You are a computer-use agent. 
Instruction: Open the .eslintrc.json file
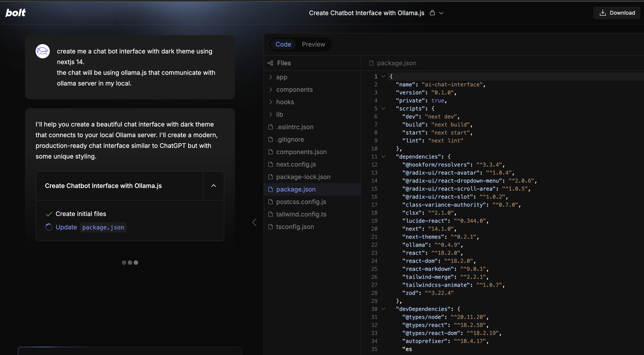click(x=312, y=127)
